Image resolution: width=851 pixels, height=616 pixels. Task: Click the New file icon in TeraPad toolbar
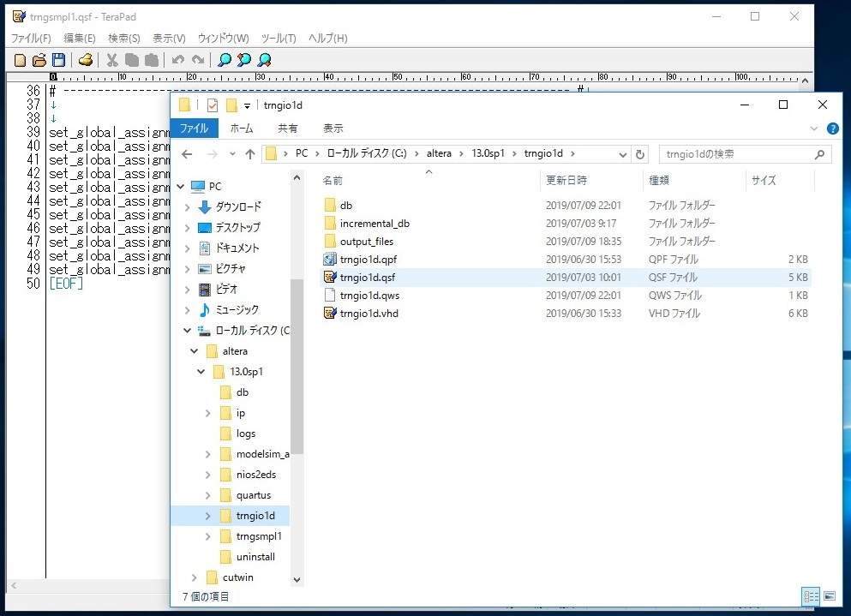(20, 60)
